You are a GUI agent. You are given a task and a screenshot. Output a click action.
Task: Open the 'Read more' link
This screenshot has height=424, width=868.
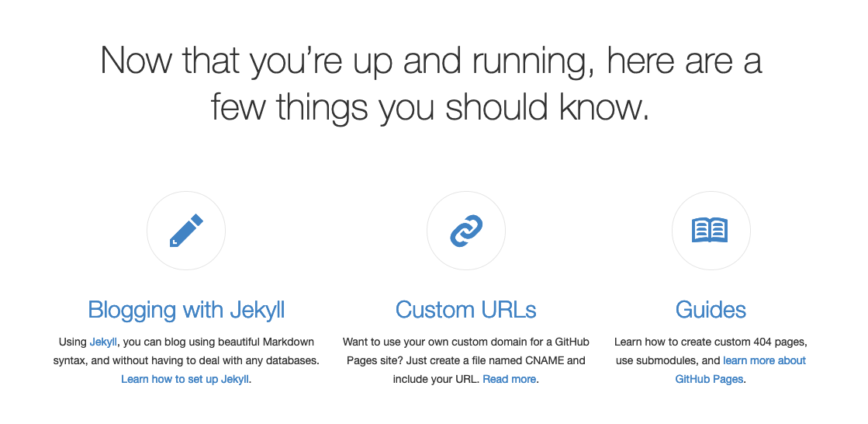(x=510, y=380)
